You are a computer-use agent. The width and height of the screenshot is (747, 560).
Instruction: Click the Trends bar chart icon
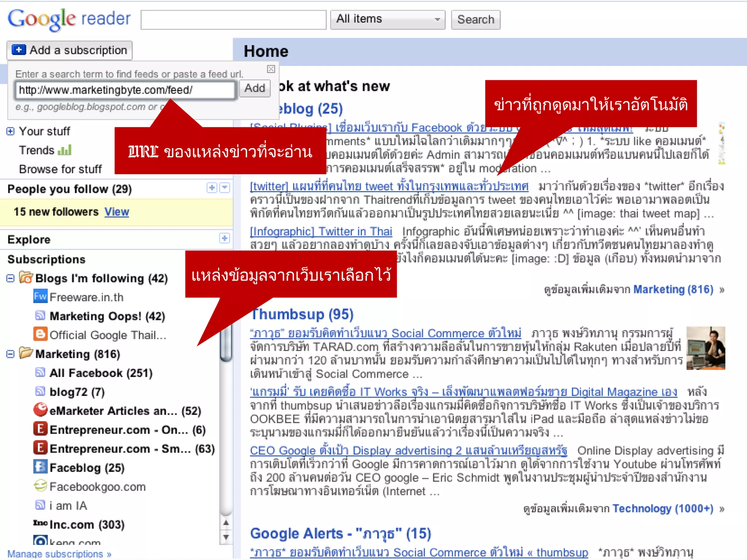tap(65, 150)
